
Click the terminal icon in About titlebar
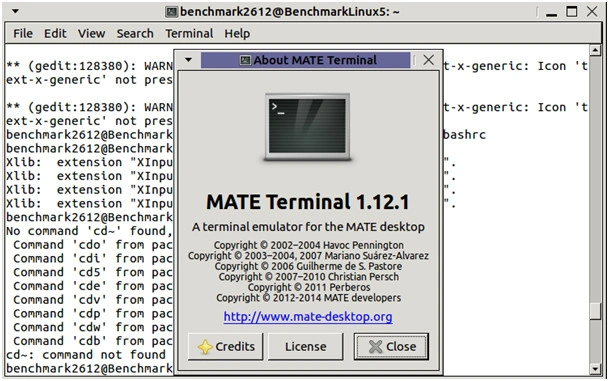245,60
